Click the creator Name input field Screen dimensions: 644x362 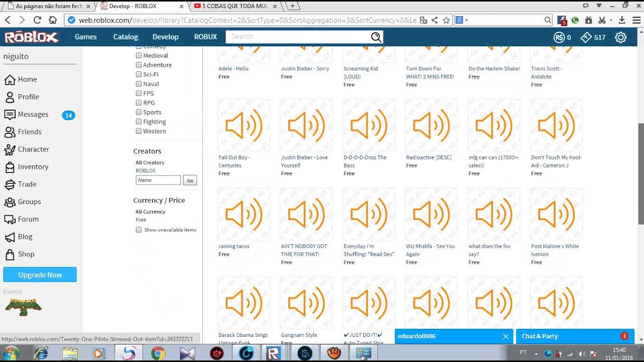[x=158, y=180]
